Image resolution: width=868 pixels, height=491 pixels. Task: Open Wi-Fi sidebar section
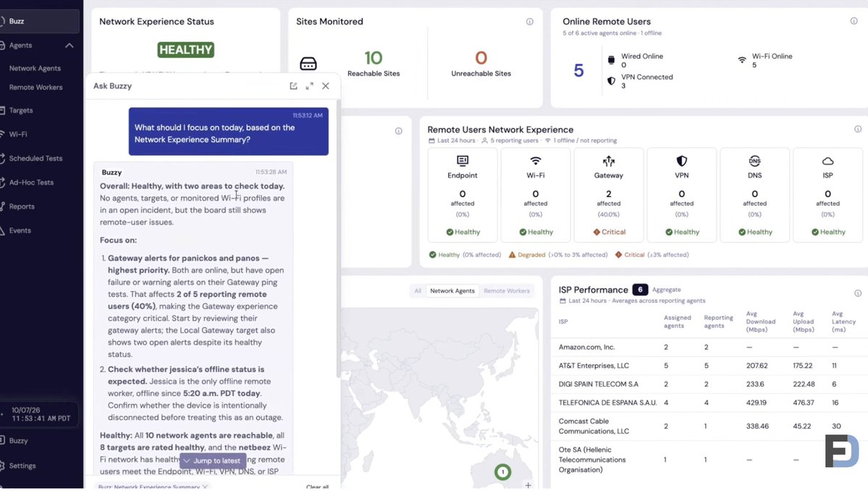pos(17,134)
